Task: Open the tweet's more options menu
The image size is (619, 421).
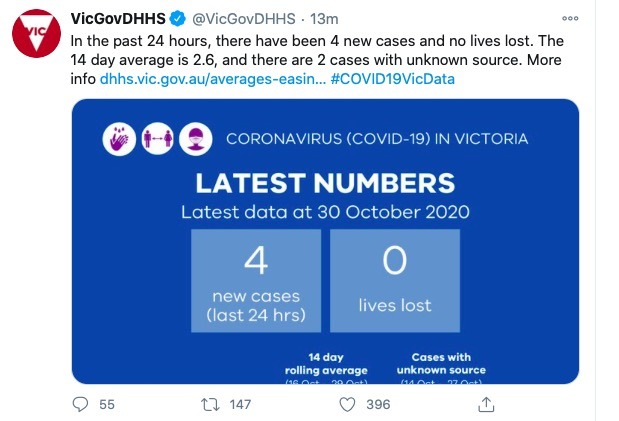Action: coord(570,19)
